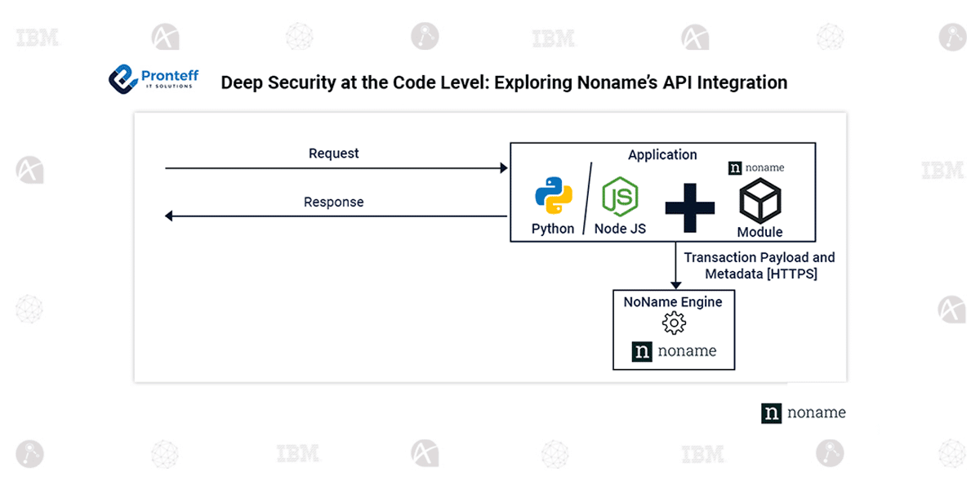This screenshot has width=980, height=490.
Task: Click the gear icon in NoName Engine box
Action: (674, 323)
